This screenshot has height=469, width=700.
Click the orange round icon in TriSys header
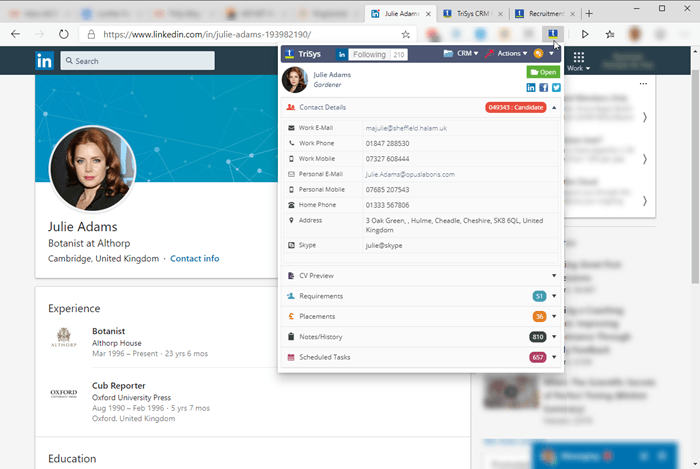coord(538,54)
